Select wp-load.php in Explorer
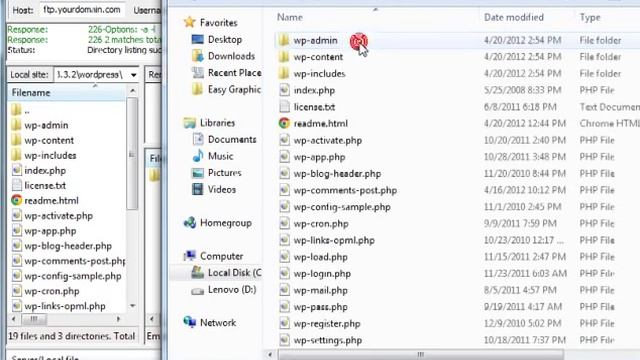Screen dimensions: 640x360 (x=320, y=257)
